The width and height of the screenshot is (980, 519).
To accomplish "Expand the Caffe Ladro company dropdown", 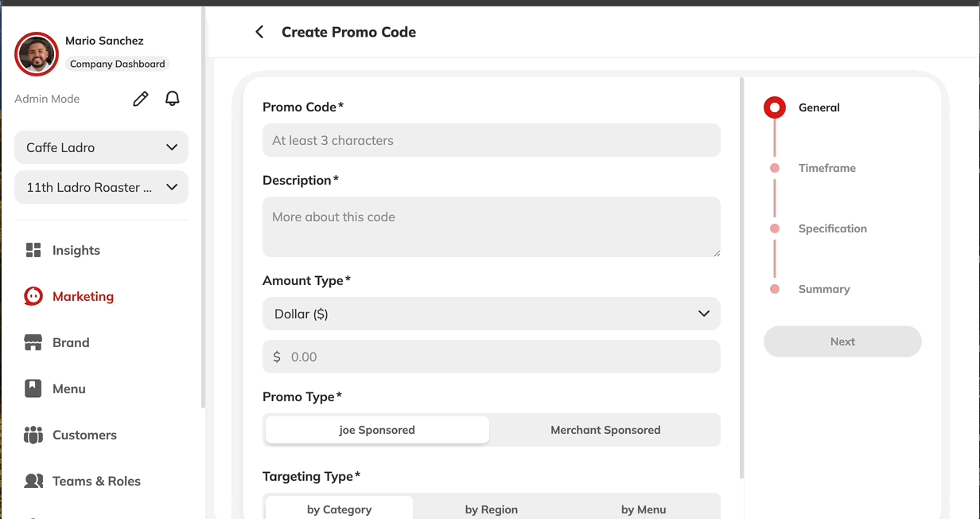I will (x=101, y=147).
